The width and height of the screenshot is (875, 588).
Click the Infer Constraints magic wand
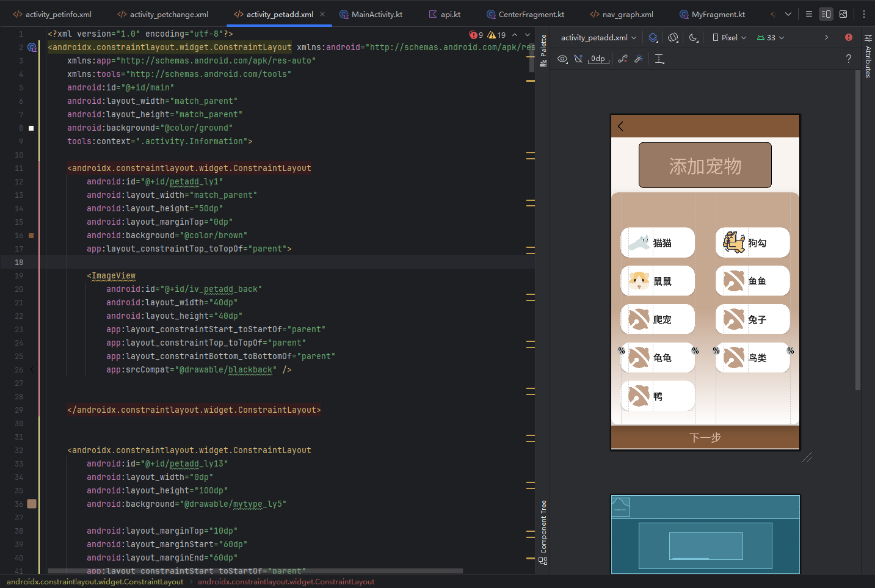[x=639, y=59]
